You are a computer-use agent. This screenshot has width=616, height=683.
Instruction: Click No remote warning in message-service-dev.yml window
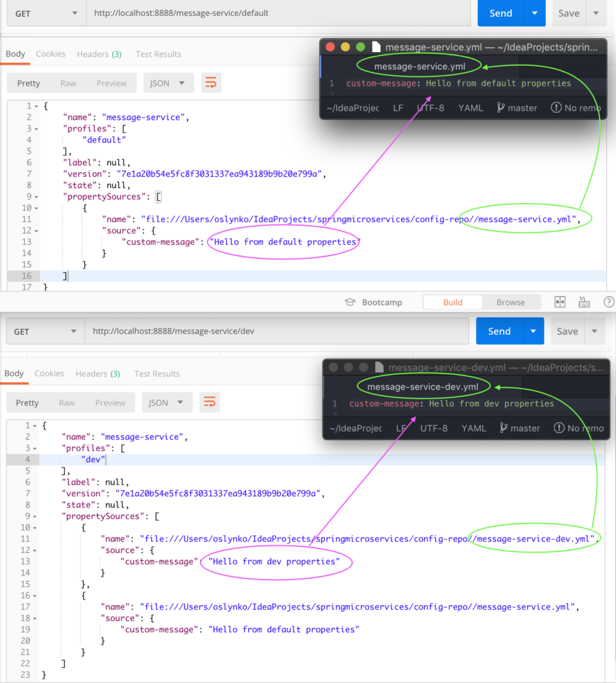click(579, 428)
